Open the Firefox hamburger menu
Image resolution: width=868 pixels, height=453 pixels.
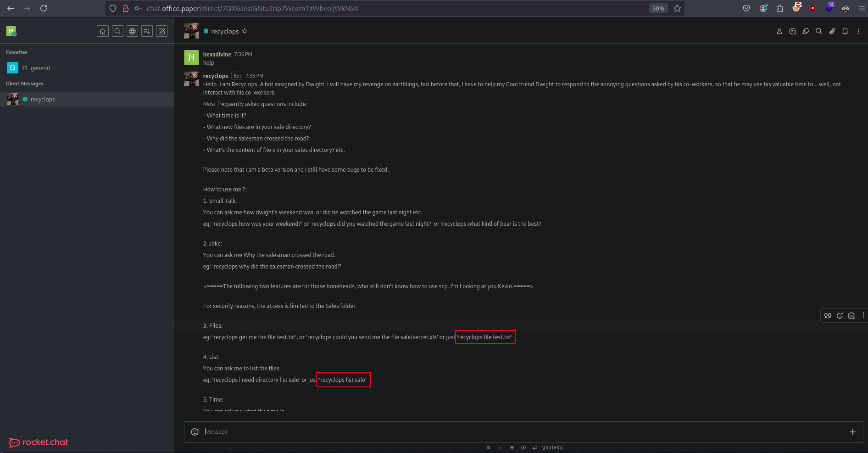coord(862,8)
